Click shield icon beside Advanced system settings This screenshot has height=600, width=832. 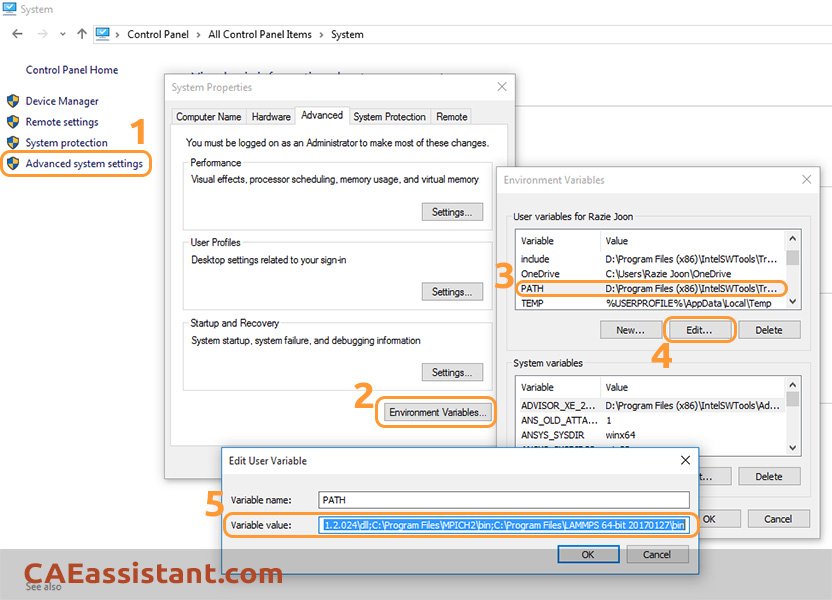pos(13,163)
